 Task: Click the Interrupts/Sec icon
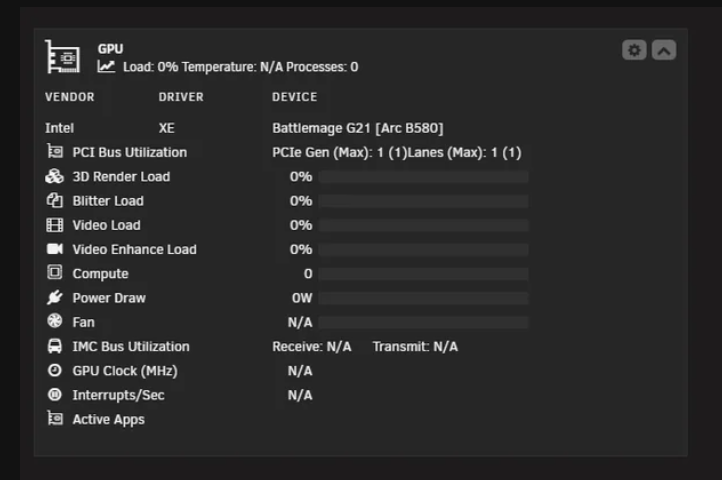pyautogui.click(x=55, y=394)
